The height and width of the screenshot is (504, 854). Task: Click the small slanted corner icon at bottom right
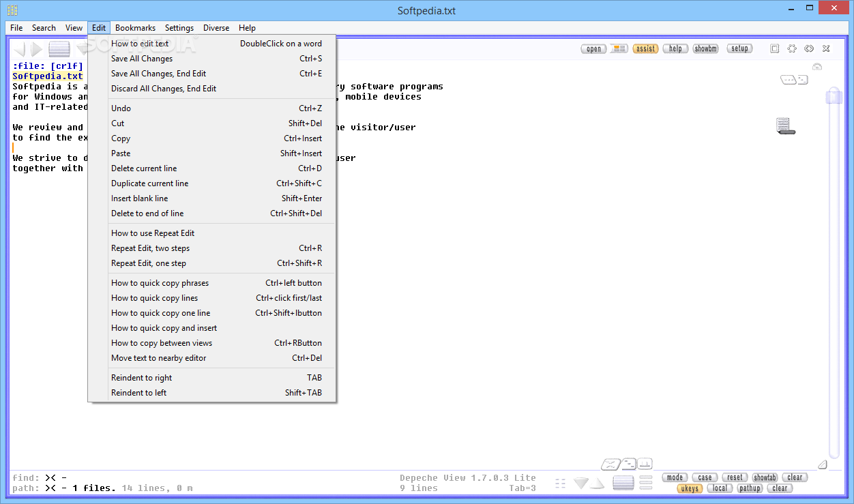[823, 464]
